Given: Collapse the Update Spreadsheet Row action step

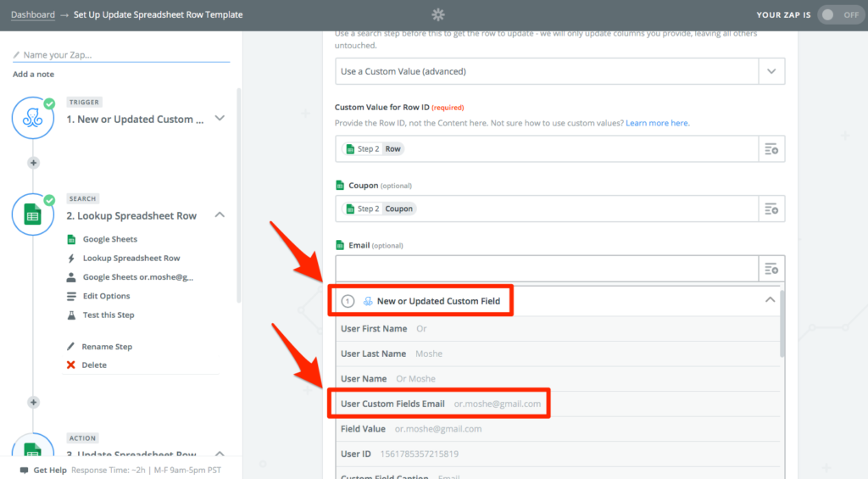Looking at the screenshot, I should 220,454.
